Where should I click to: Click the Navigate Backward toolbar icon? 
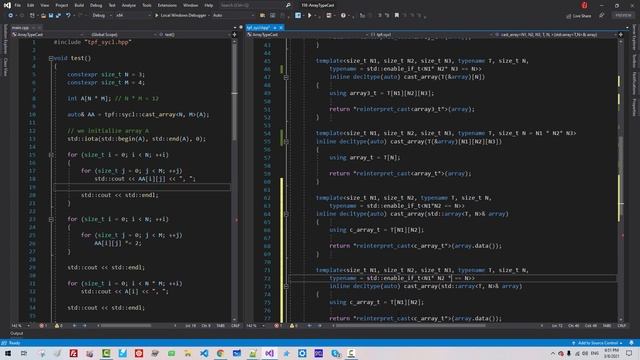pyautogui.click(x=11, y=16)
